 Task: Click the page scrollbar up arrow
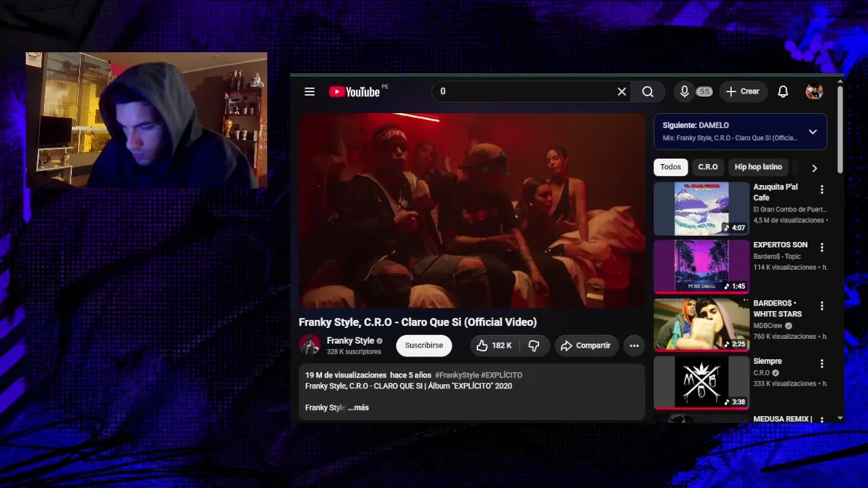coord(840,82)
